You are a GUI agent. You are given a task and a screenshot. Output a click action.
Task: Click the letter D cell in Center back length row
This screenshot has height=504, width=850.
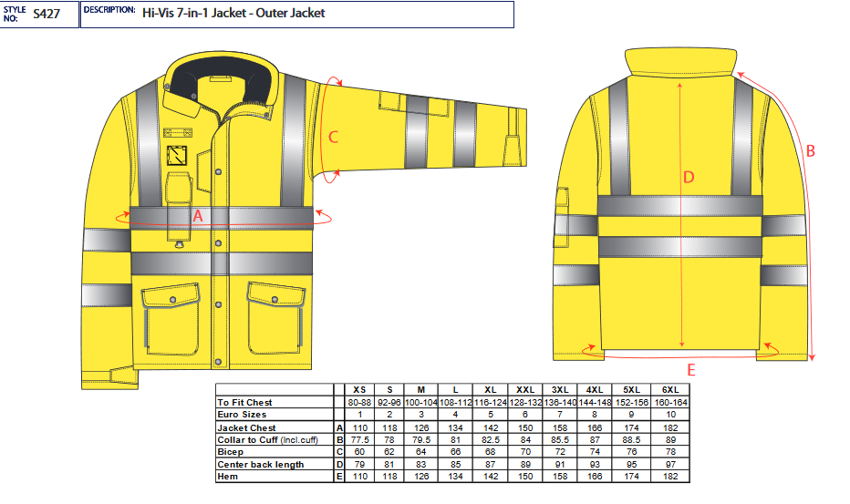coord(339,465)
